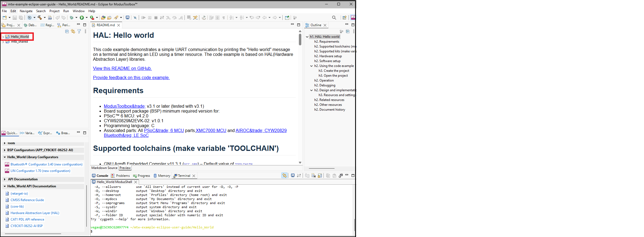
Task: Toggle Link with Editor in Project Explorer
Action: pos(73,32)
